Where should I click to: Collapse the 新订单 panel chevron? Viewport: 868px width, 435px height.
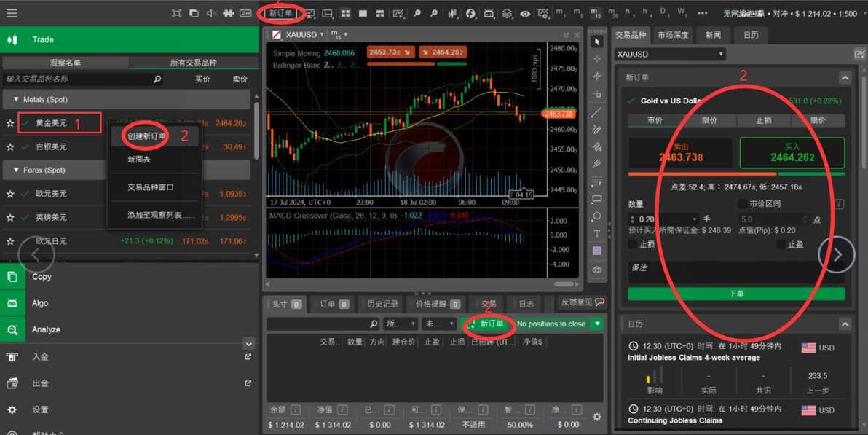click(845, 77)
